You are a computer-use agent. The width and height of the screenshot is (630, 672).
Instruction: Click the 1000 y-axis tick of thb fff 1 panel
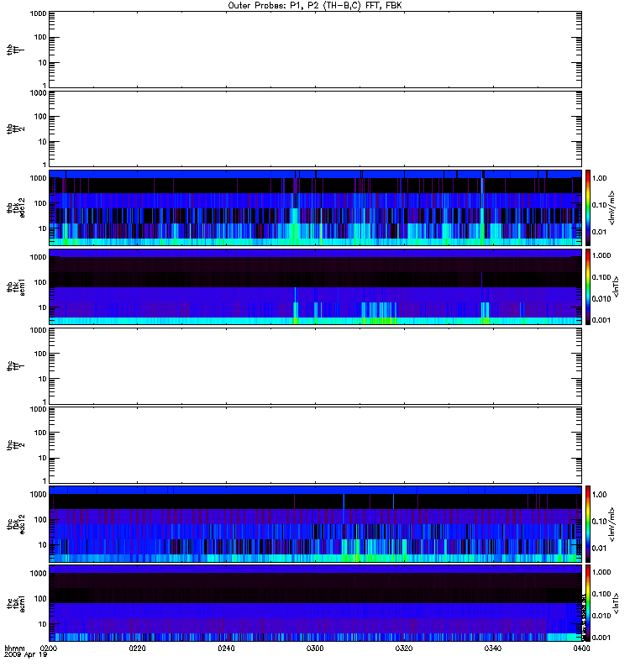pyautogui.click(x=38, y=13)
